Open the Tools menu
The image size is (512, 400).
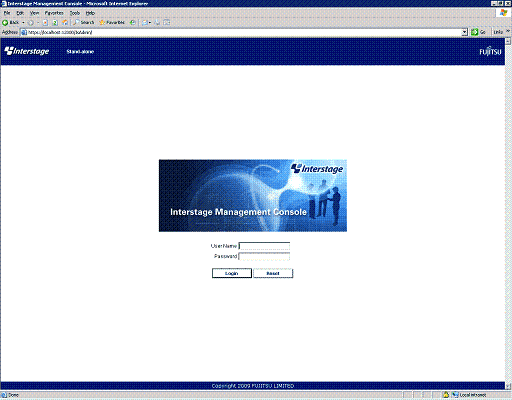(x=75, y=13)
